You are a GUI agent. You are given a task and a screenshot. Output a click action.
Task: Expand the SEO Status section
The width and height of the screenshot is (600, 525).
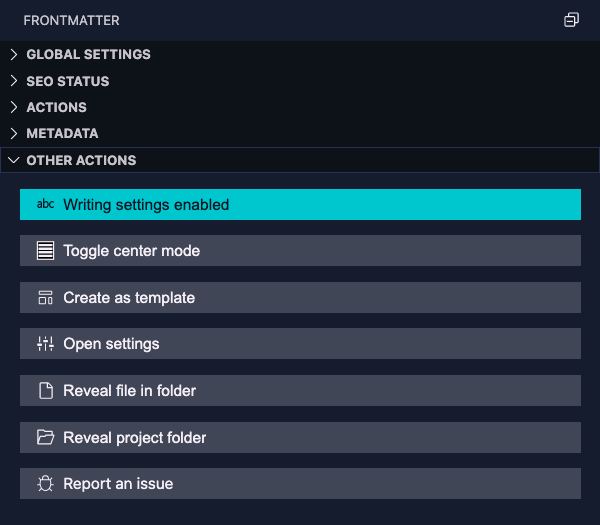68,81
